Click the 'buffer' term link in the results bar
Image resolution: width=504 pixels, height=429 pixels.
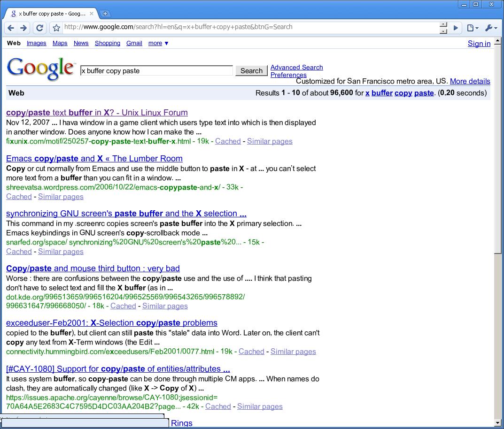coord(382,93)
